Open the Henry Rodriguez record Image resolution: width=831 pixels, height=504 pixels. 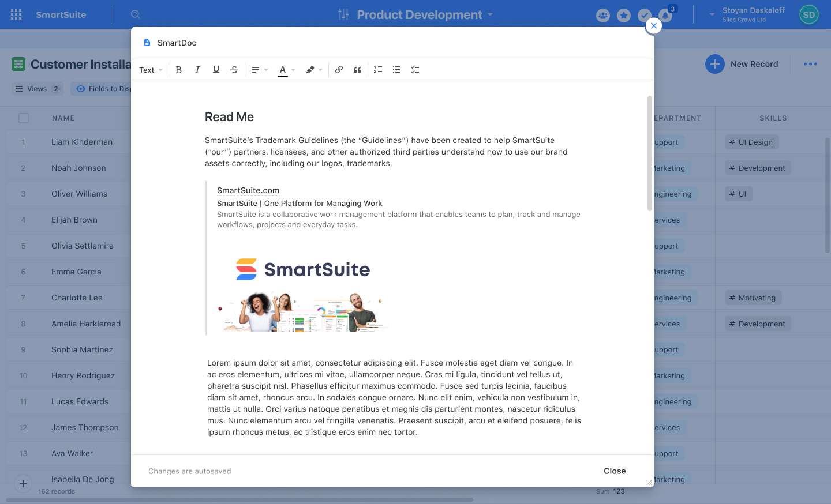pos(83,375)
